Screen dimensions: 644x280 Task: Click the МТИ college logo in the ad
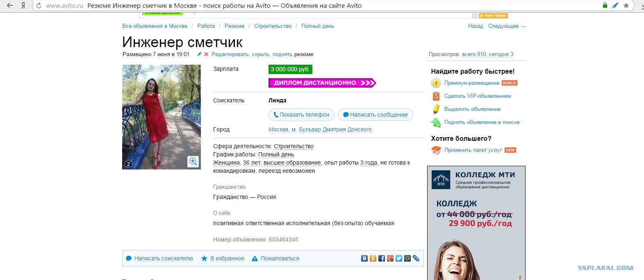(441, 180)
